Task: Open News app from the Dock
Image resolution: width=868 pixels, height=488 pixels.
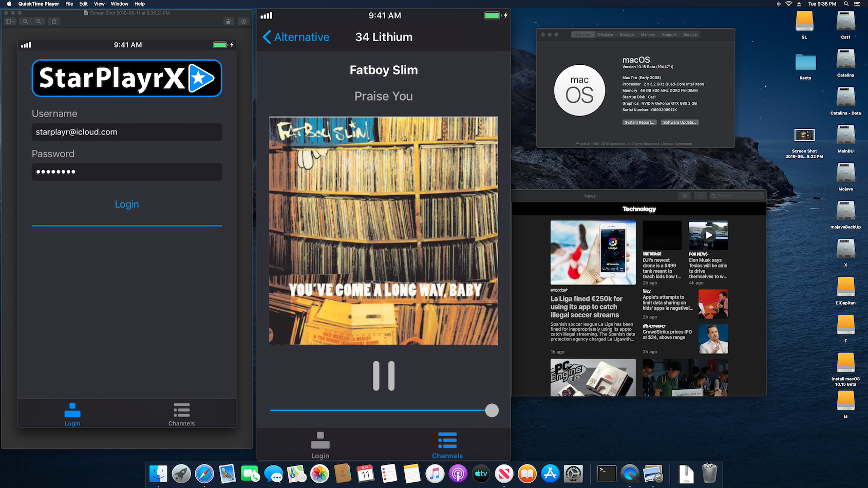Action: pos(504,474)
